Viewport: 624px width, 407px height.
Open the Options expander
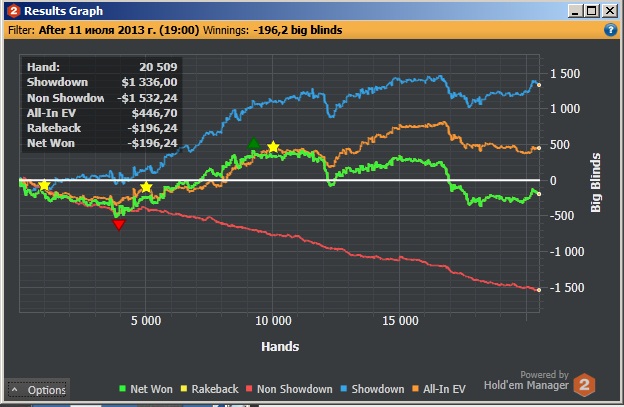(x=37, y=389)
